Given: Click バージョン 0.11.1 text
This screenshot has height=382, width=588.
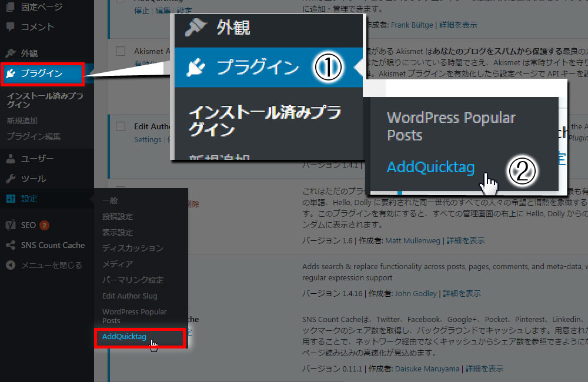Looking at the screenshot, I should (332, 369).
